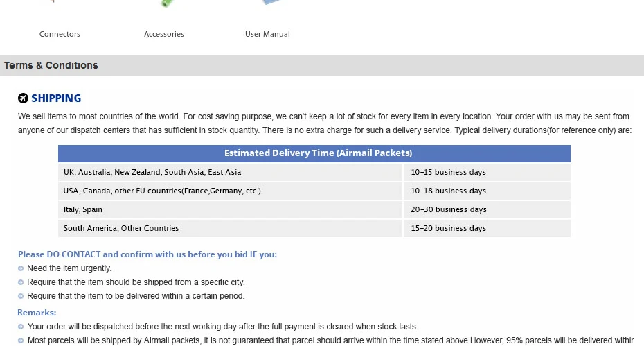The height and width of the screenshot is (346, 644).
Task: Select the Italy, Spain row
Action: coord(314,209)
